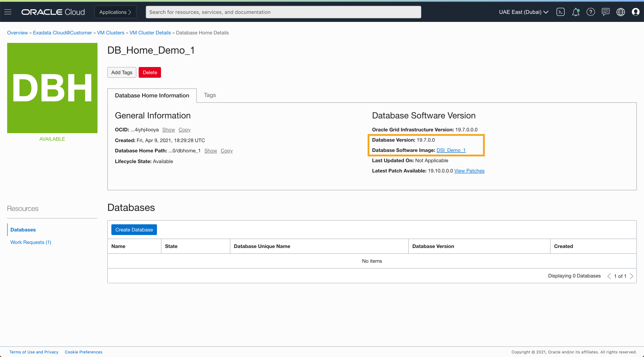Expand the Applications menu
The image size is (644, 357).
(x=115, y=12)
